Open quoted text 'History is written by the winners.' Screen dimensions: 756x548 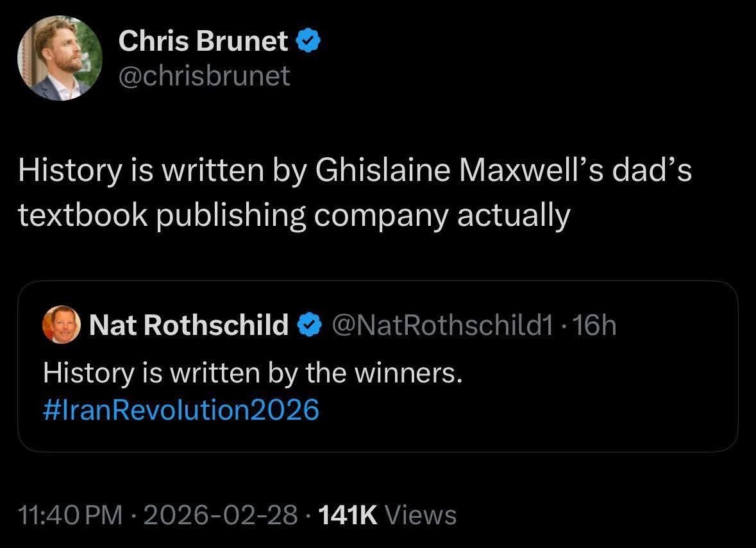click(252, 373)
